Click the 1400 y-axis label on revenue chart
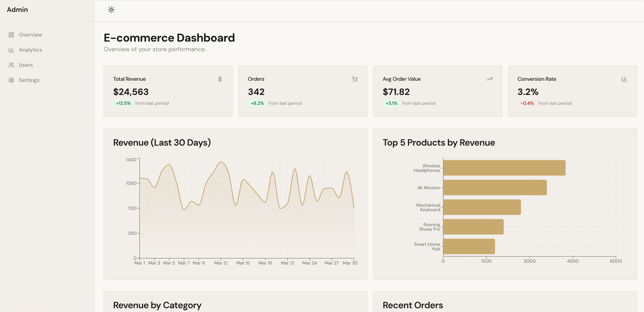 coord(131,160)
